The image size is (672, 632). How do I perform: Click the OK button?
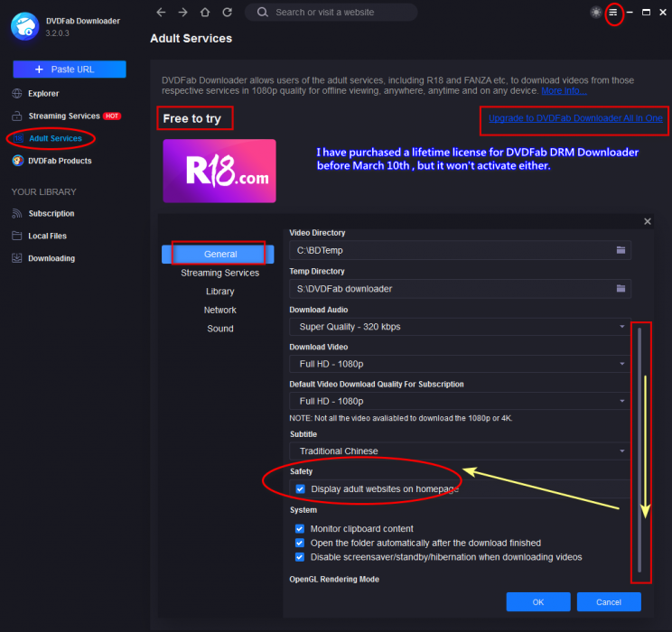537,602
